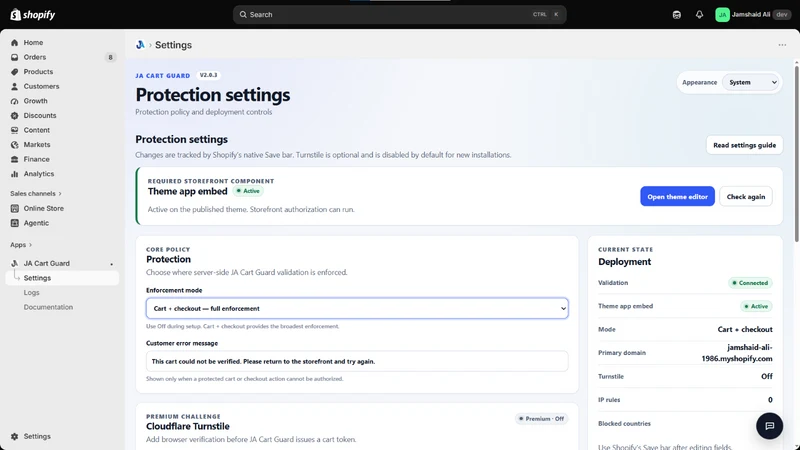This screenshot has width=800, height=450.
Task: Open the three-dot more actions menu
Action: (x=782, y=45)
